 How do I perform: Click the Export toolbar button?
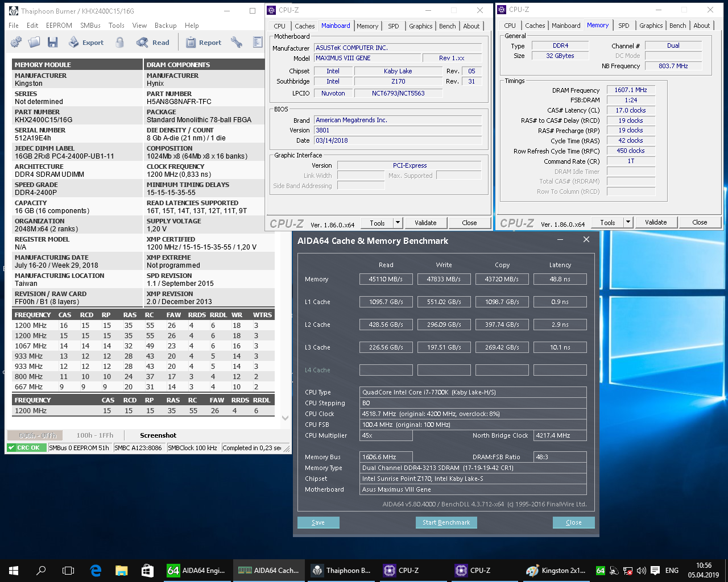point(86,43)
